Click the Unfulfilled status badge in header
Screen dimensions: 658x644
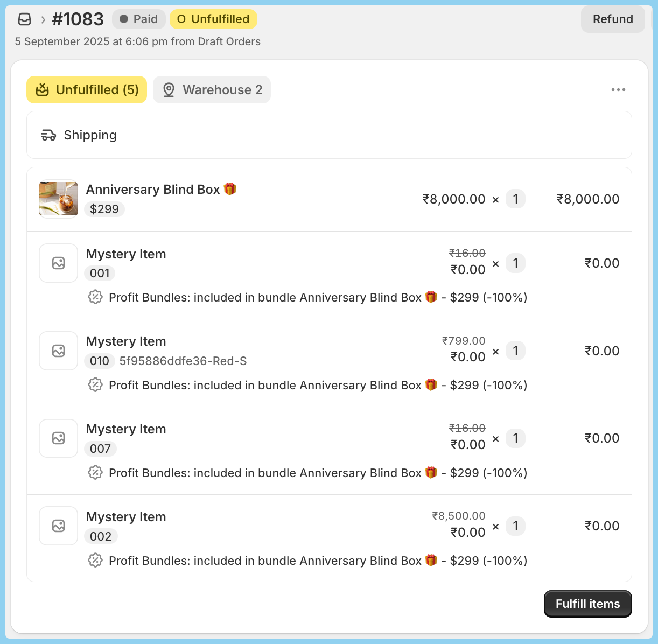click(213, 19)
